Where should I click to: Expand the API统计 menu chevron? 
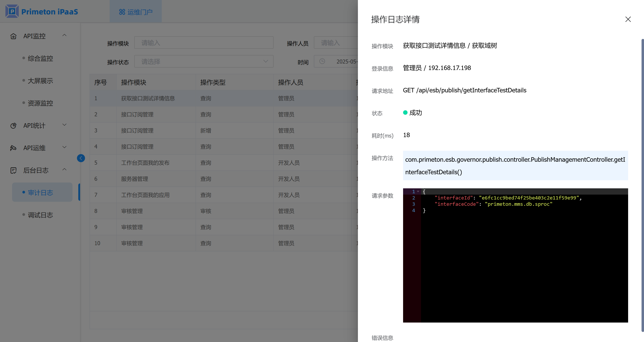coord(64,125)
